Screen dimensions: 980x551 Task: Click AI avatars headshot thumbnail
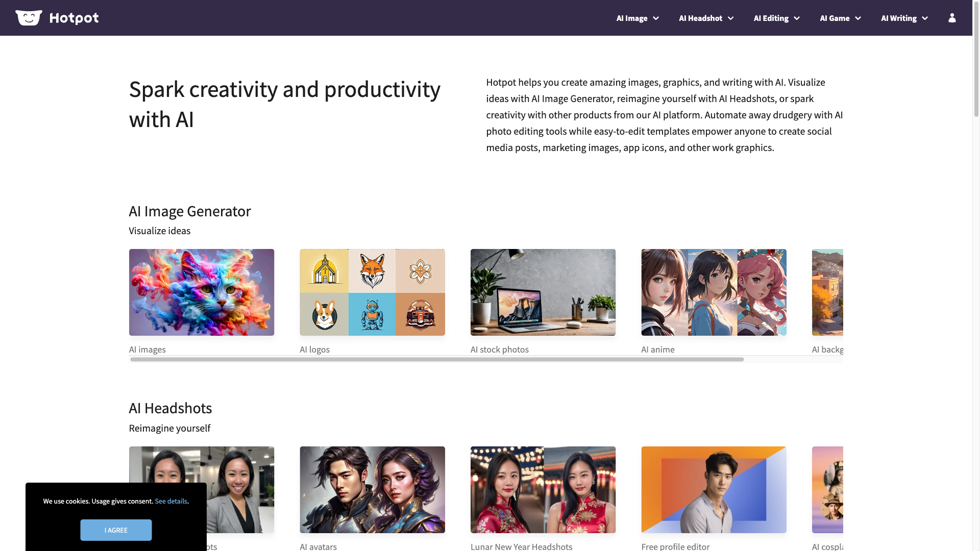coord(372,489)
